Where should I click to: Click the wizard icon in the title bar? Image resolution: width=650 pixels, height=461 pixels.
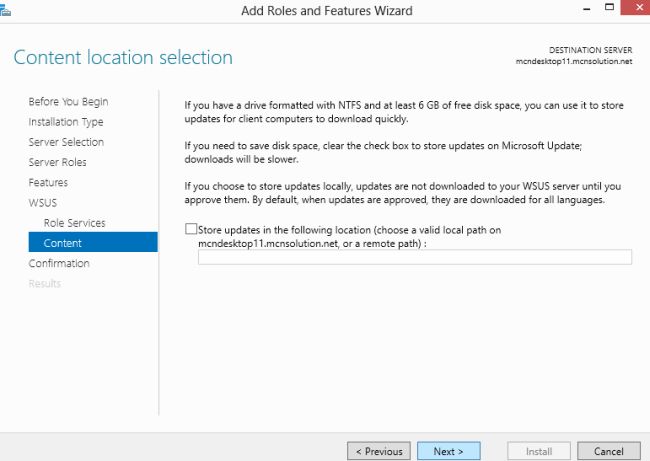pyautogui.click(x=6, y=10)
